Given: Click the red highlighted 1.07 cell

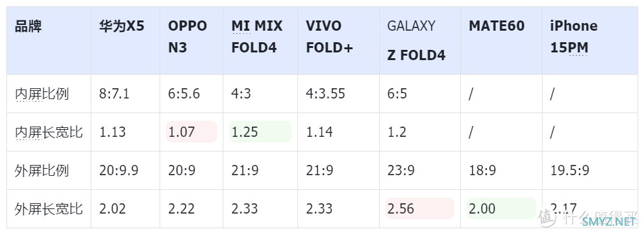Looking at the screenshot, I should point(191,132).
